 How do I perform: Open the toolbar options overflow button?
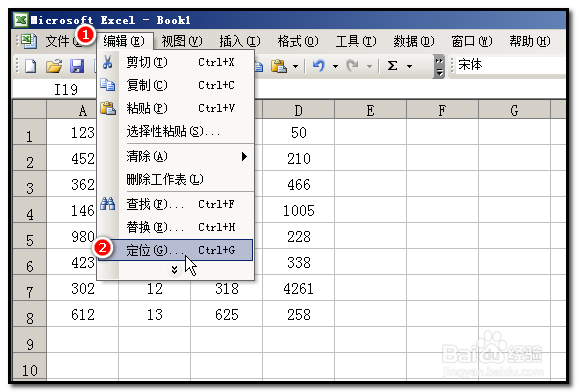(x=439, y=67)
